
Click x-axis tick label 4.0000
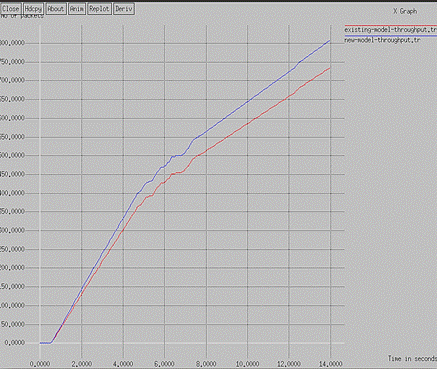[123, 364]
